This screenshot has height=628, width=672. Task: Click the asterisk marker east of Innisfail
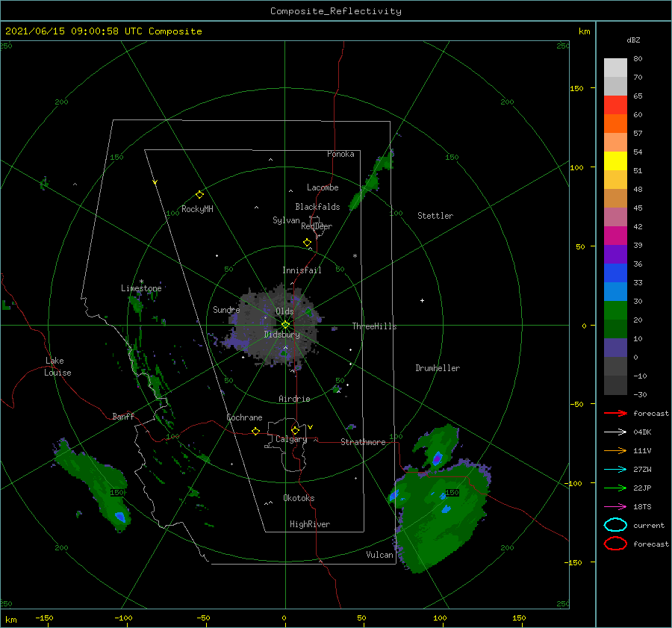(x=355, y=256)
